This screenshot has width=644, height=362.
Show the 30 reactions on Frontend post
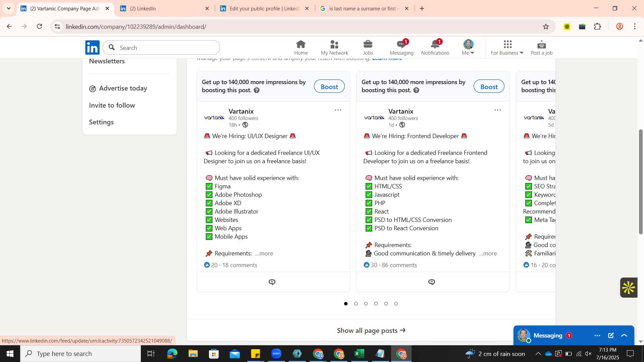coord(370,265)
